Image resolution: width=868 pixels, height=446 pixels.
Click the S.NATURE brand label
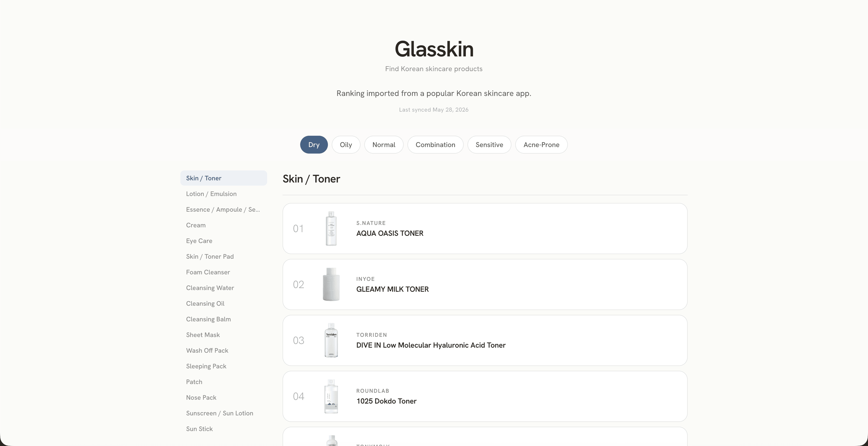pyautogui.click(x=371, y=223)
